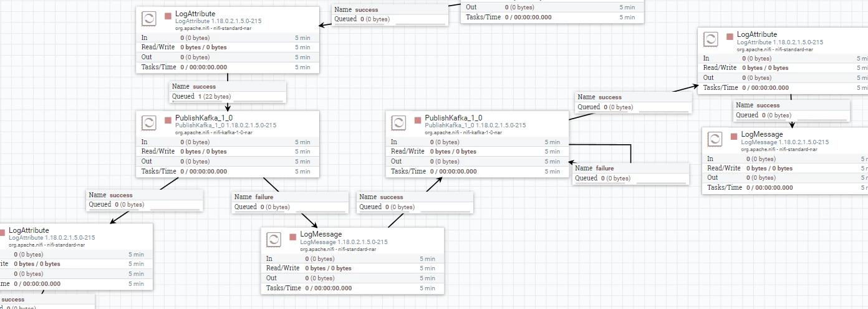The image size is (868, 309).
Task: Click the red stopped indicator on the LogMessage fed by the failure queue
Action: pyautogui.click(x=293, y=237)
